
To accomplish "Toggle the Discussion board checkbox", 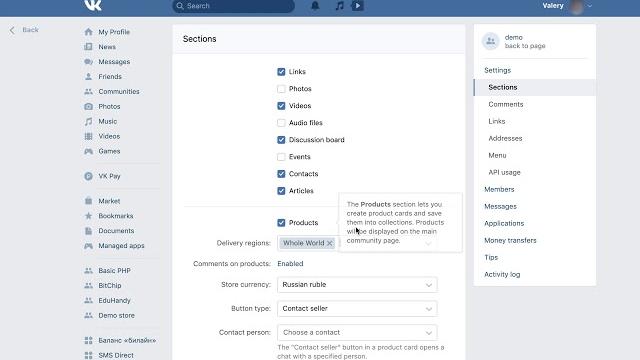I will pos(281,140).
